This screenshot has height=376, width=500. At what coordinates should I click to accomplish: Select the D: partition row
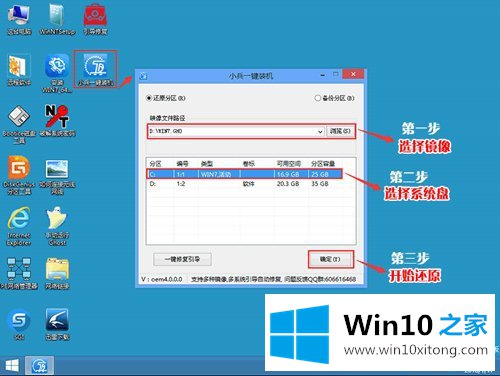pyautogui.click(x=244, y=184)
